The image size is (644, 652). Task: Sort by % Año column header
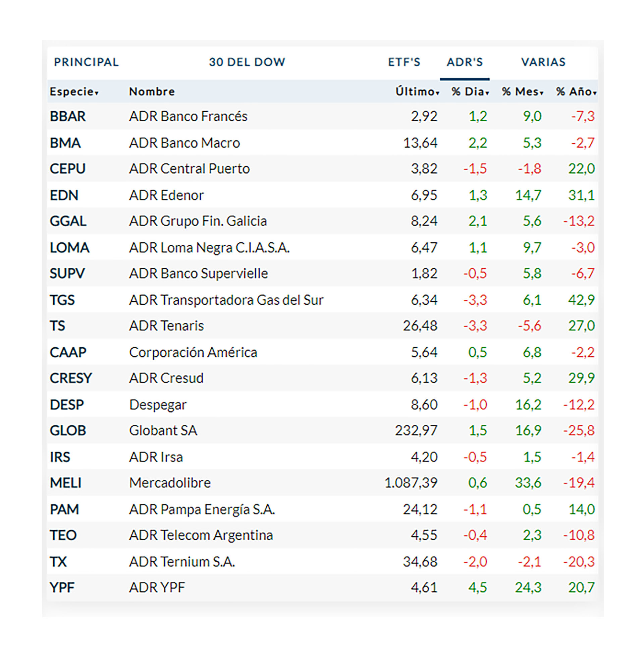click(x=577, y=92)
